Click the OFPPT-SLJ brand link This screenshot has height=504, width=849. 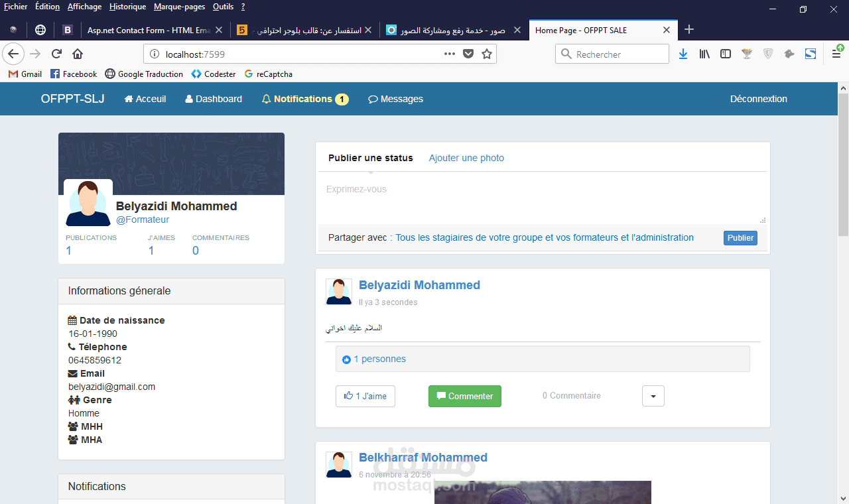coord(72,99)
